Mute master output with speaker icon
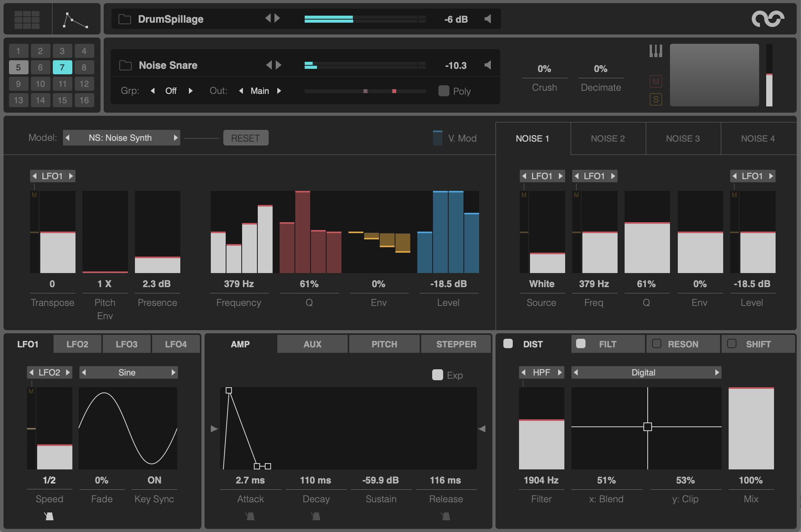Viewport: 801px width, 532px height. click(488, 19)
